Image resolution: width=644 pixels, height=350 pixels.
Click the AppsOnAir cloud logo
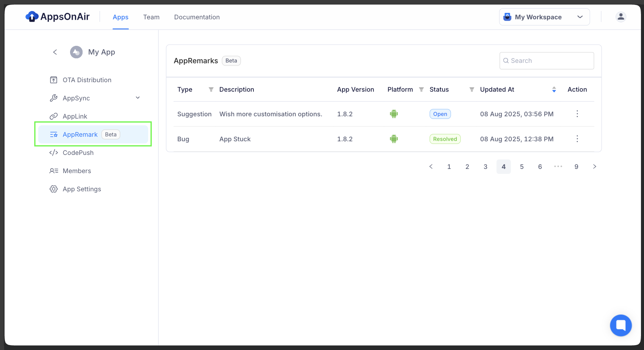coord(32,17)
